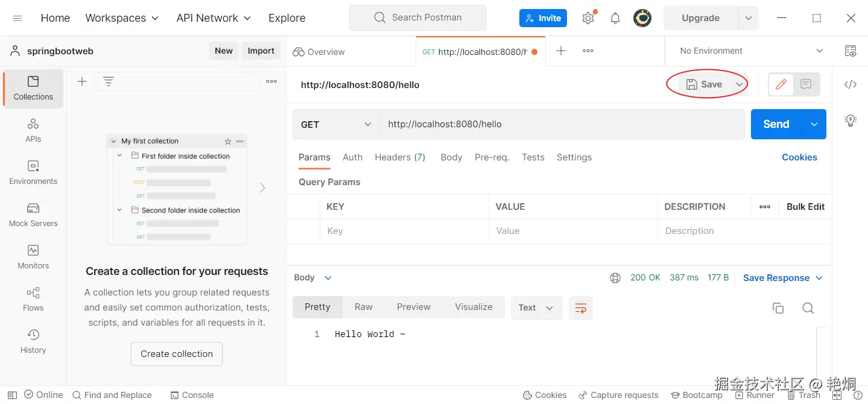Open the tab bar three-dot options
Viewport: 868px width, 404px height.
click(588, 51)
